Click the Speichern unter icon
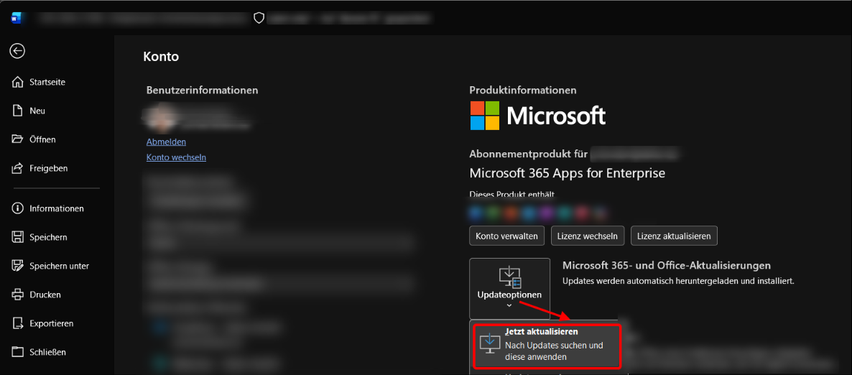This screenshot has height=375, width=852. coord(18,266)
